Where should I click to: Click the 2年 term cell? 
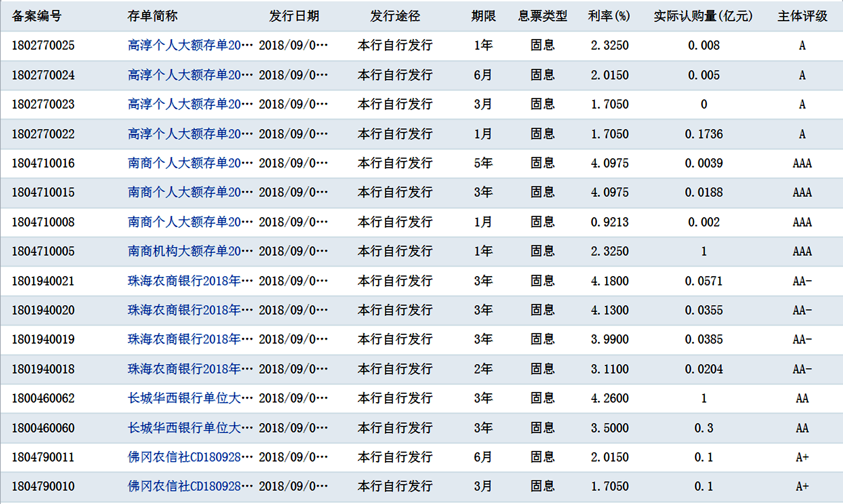(x=483, y=369)
